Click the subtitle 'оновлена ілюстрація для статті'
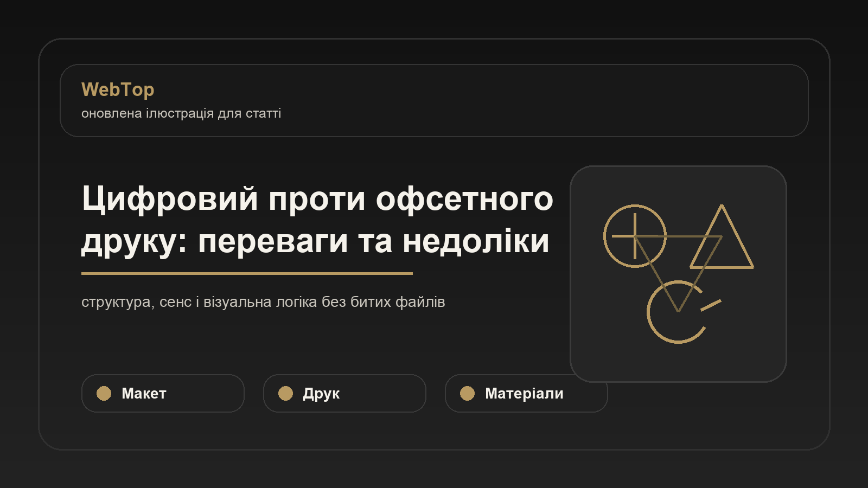The height and width of the screenshot is (488, 868). [x=181, y=113]
